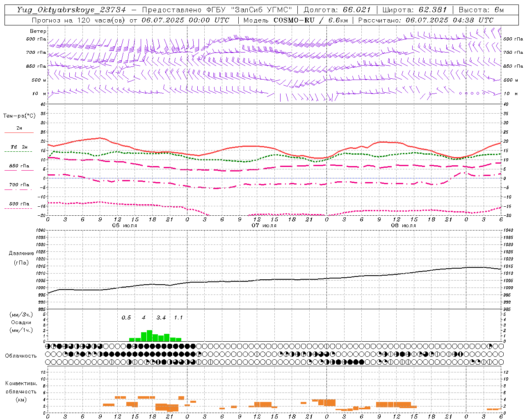Click the red line sample under 2м
The image size is (525, 420).
pyautogui.click(x=19, y=132)
